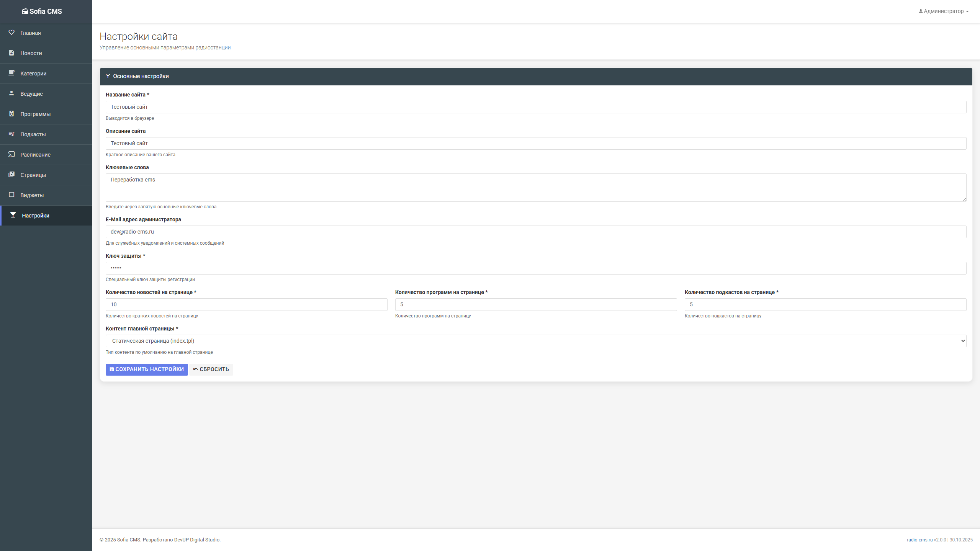Click the funnel icon beside Настройки

coord(11,215)
